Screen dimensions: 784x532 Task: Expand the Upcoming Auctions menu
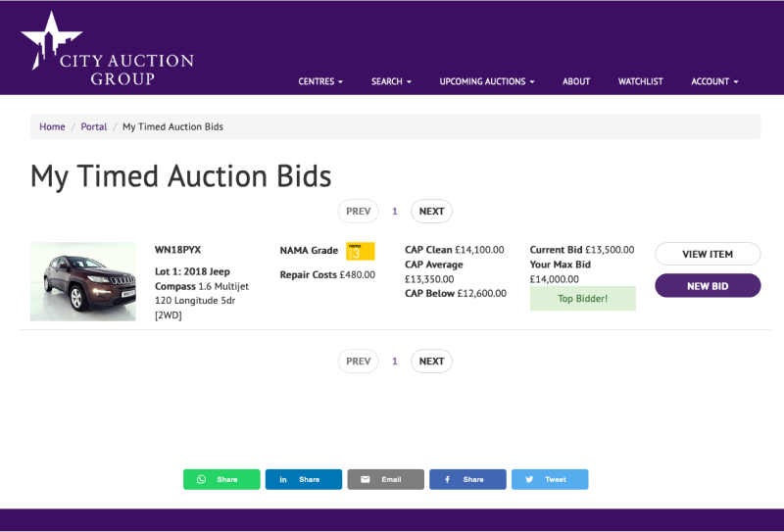[x=487, y=81]
